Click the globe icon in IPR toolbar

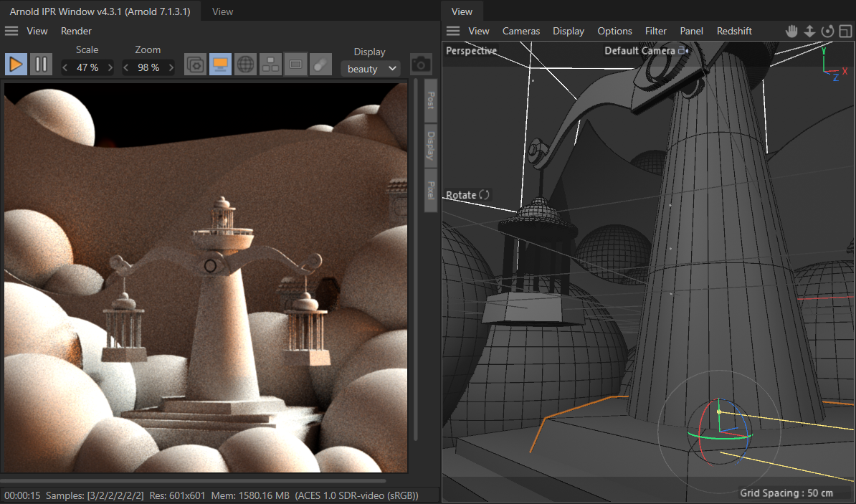(x=245, y=65)
